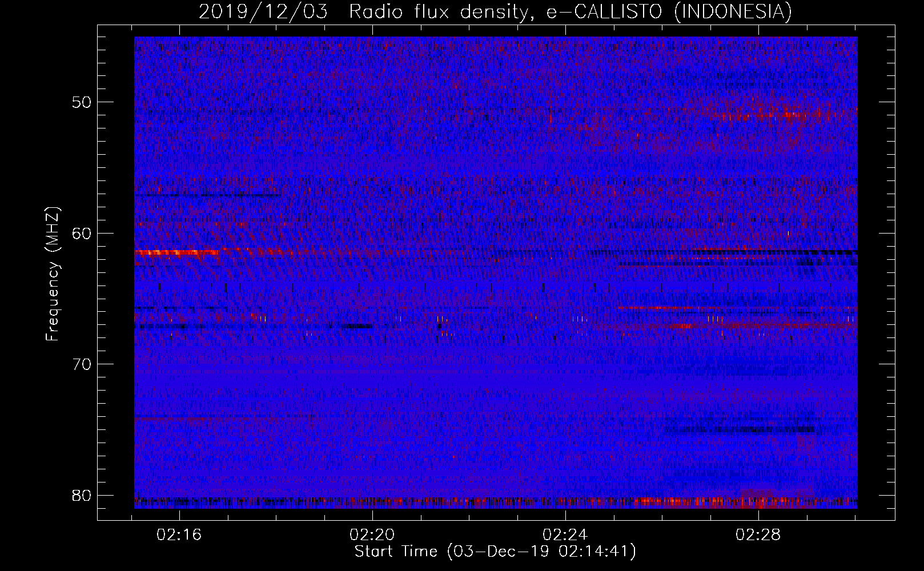Click the 02:16 time tick label
The height and width of the screenshot is (571, 924).
pyautogui.click(x=179, y=535)
